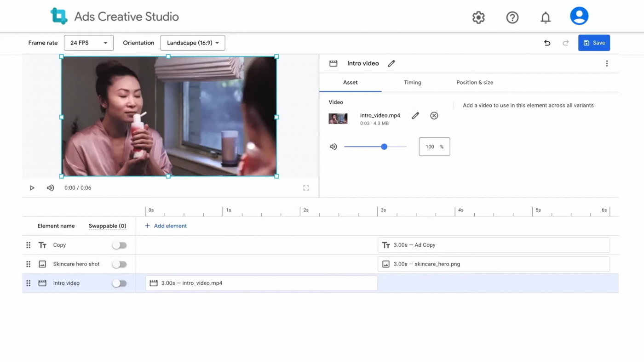
Task: Open the 24 FPS frame rate dropdown
Action: point(88,43)
